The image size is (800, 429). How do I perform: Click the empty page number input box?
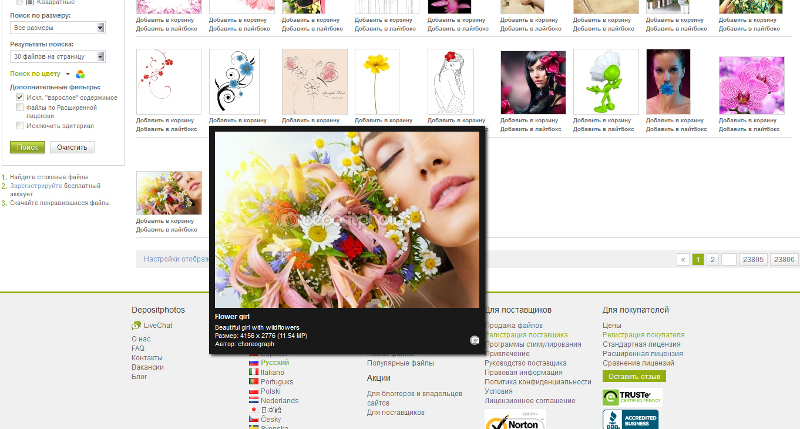click(729, 260)
